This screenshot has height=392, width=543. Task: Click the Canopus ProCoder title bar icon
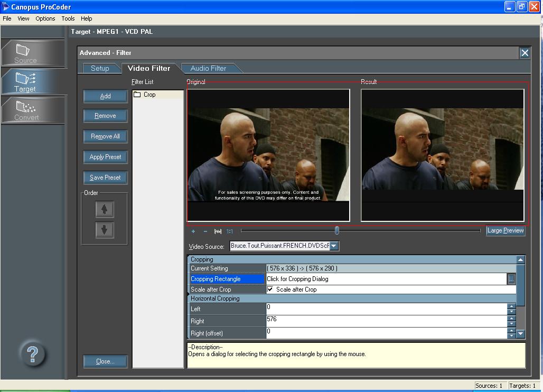click(5, 6)
